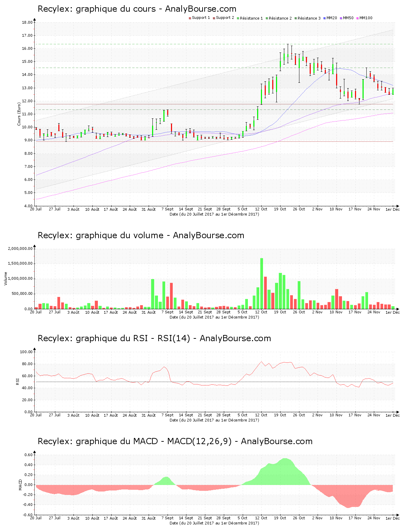The height and width of the screenshot is (532, 412).
Task: Click the 100.00 RSI axis value
Action: [26, 352]
